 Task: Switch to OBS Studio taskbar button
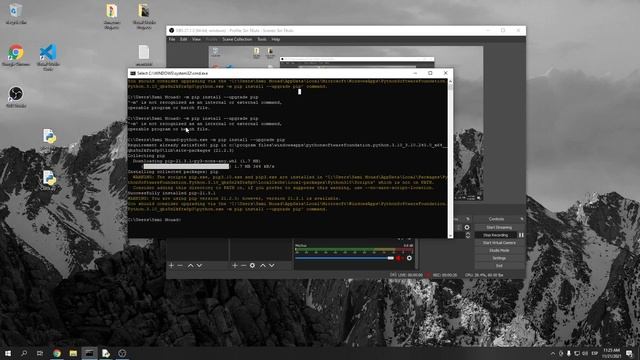tap(122, 353)
